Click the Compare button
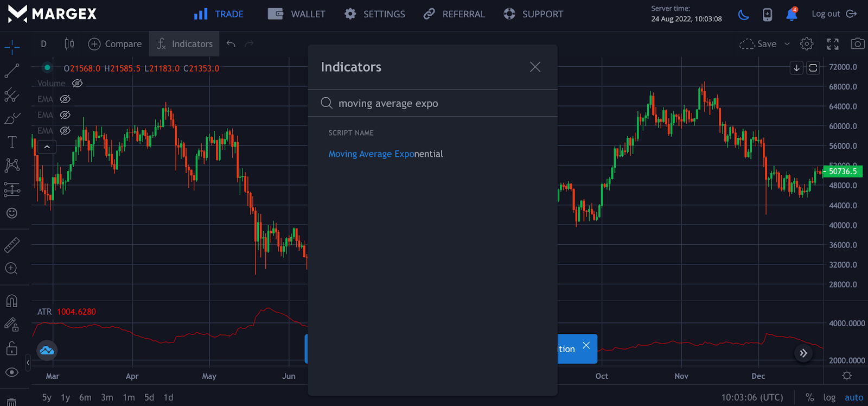 tap(115, 44)
